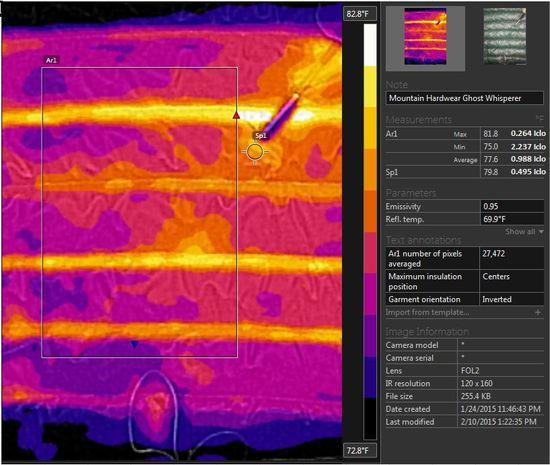Click the Sp1 spot measurement crosshair
The width and height of the screenshot is (550, 465).
[x=255, y=152]
